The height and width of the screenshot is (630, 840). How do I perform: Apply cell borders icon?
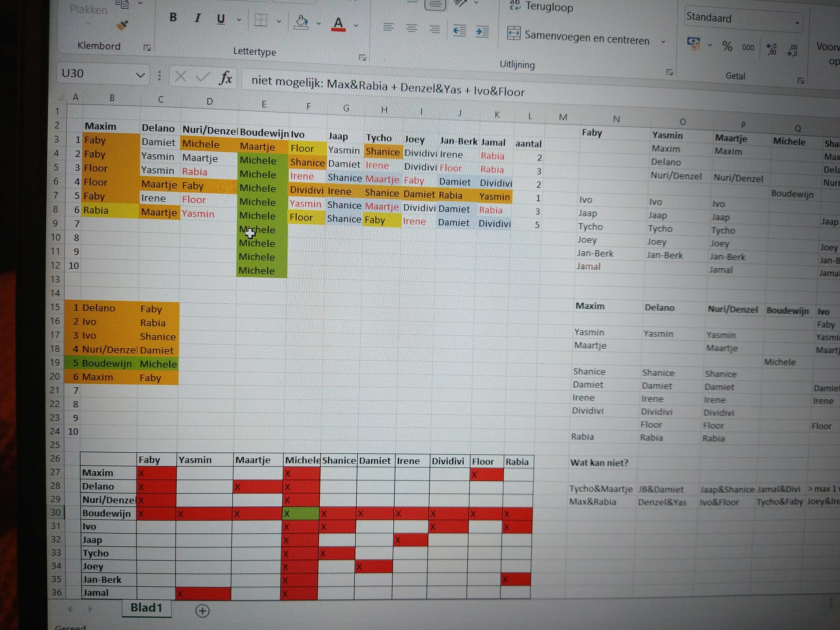point(261,20)
